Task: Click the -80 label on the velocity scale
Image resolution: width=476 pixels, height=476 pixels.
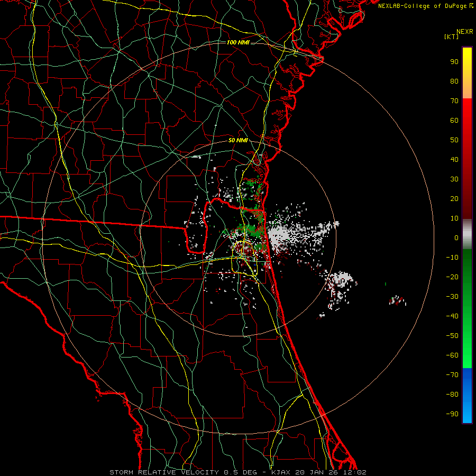Action: [x=452, y=395]
